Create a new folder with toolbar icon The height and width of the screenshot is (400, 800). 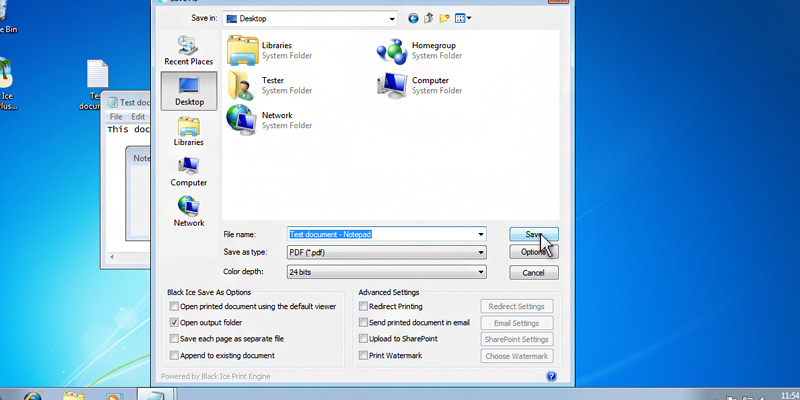point(444,18)
